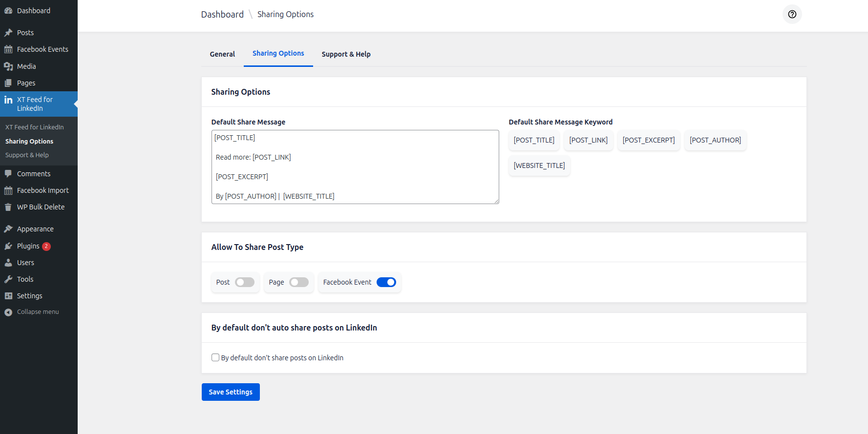868x434 pixels.
Task: Turn on the Page share toggle
Action: click(298, 282)
